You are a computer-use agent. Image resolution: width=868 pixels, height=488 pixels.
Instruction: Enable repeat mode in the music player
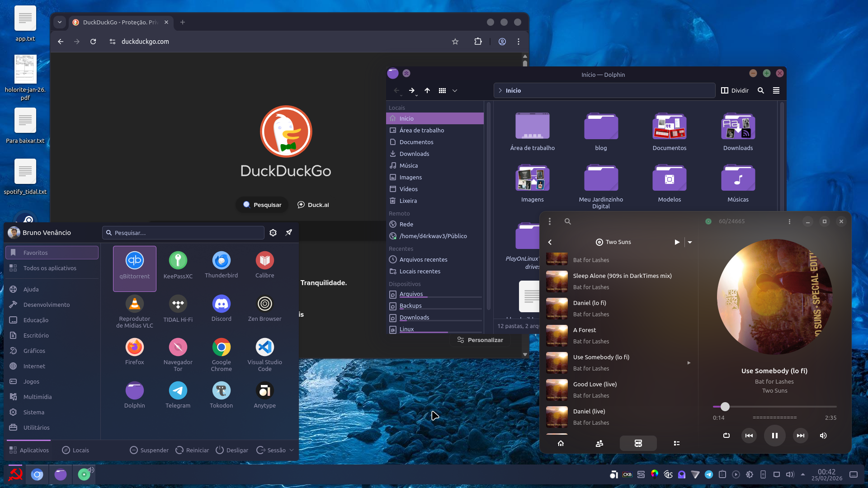pos(726,436)
